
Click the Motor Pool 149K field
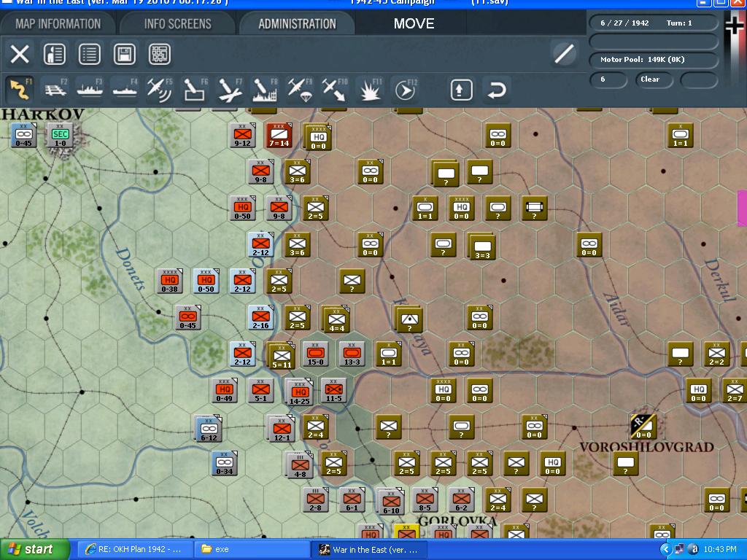click(x=653, y=60)
